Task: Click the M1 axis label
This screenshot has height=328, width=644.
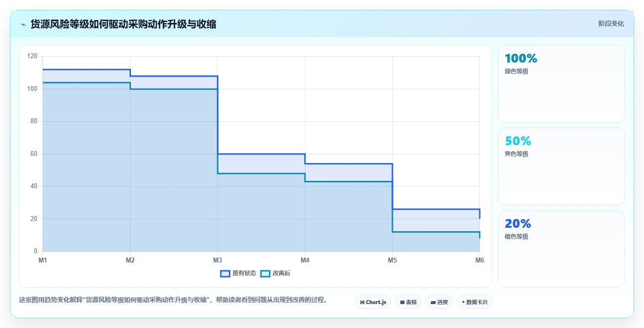Action: pyautogui.click(x=43, y=260)
